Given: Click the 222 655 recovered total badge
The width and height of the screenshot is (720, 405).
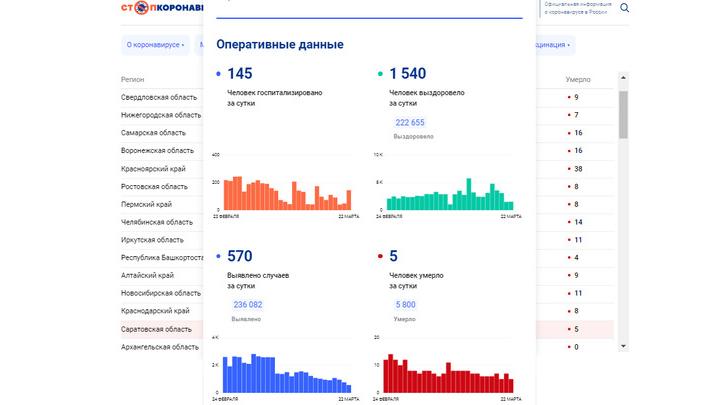Looking at the screenshot, I should coord(410,123).
